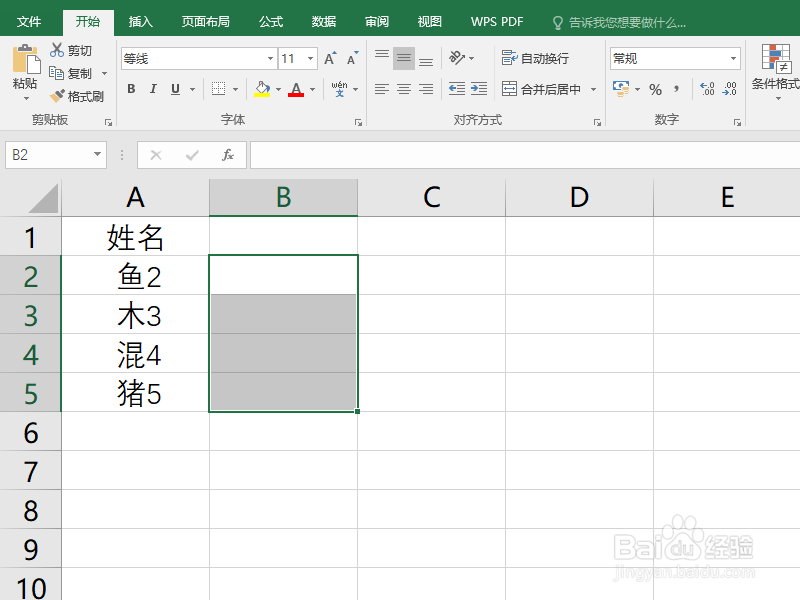Expand the underline style dropdown arrow
The width and height of the screenshot is (800, 600).
[x=192, y=89]
